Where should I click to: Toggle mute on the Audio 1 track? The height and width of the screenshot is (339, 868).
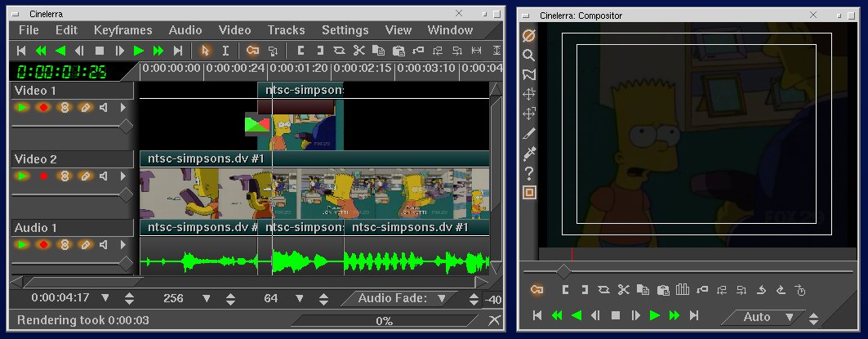pyautogui.click(x=104, y=244)
